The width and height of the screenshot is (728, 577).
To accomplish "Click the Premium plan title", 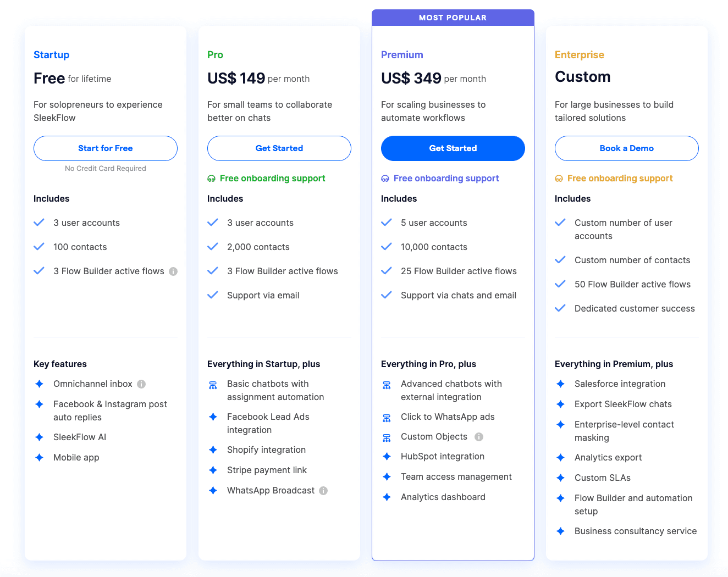I will point(402,55).
